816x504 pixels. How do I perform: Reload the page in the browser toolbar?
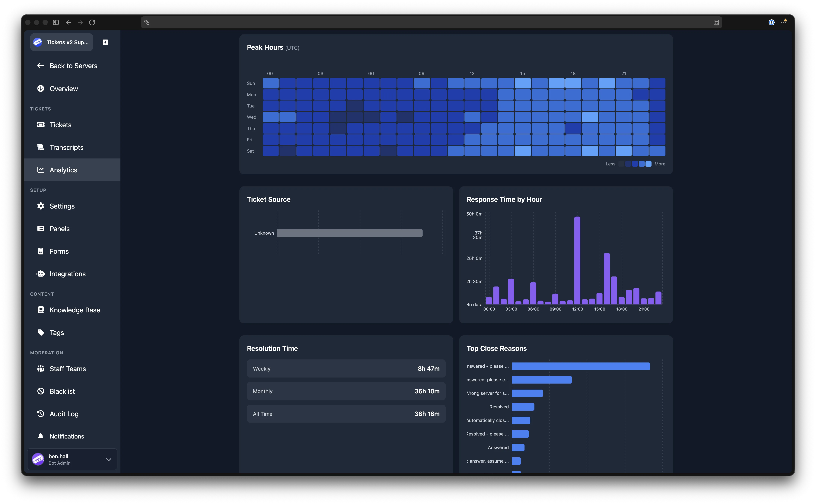(92, 22)
